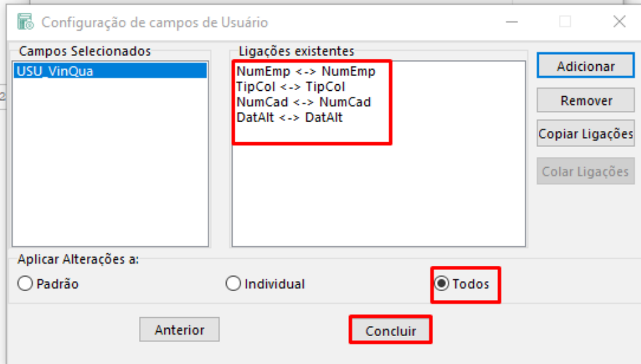
Task: Click the maximize window button
Action: coord(565,22)
